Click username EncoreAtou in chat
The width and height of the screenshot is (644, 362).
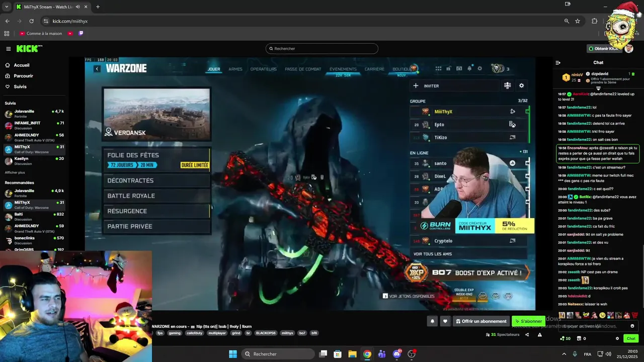pos(577,148)
